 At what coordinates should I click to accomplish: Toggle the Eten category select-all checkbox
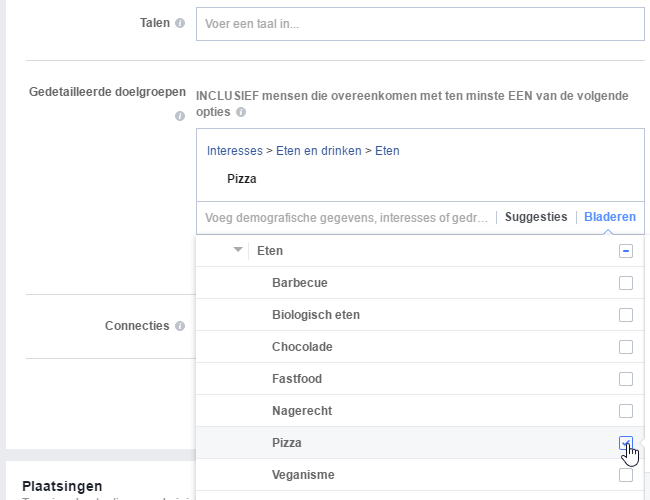[626, 251]
